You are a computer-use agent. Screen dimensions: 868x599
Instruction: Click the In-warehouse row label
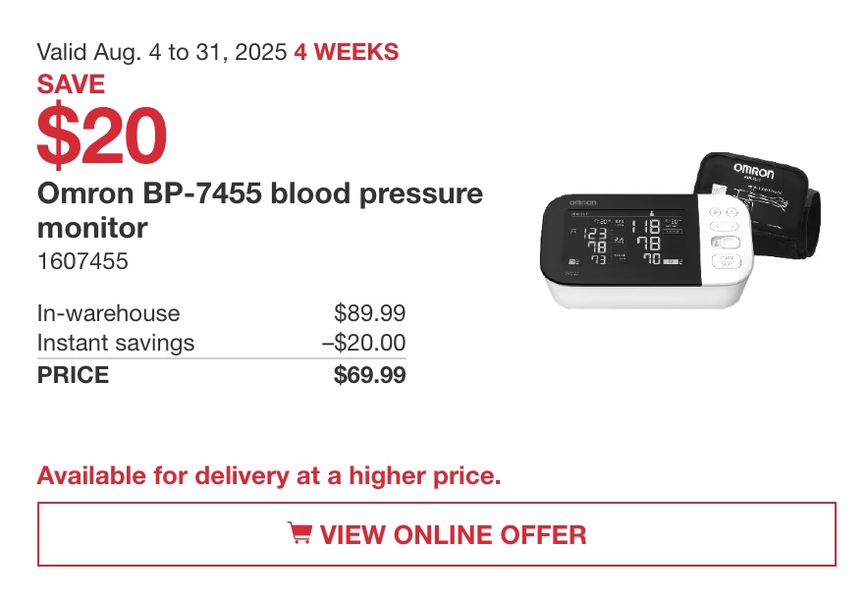108,313
